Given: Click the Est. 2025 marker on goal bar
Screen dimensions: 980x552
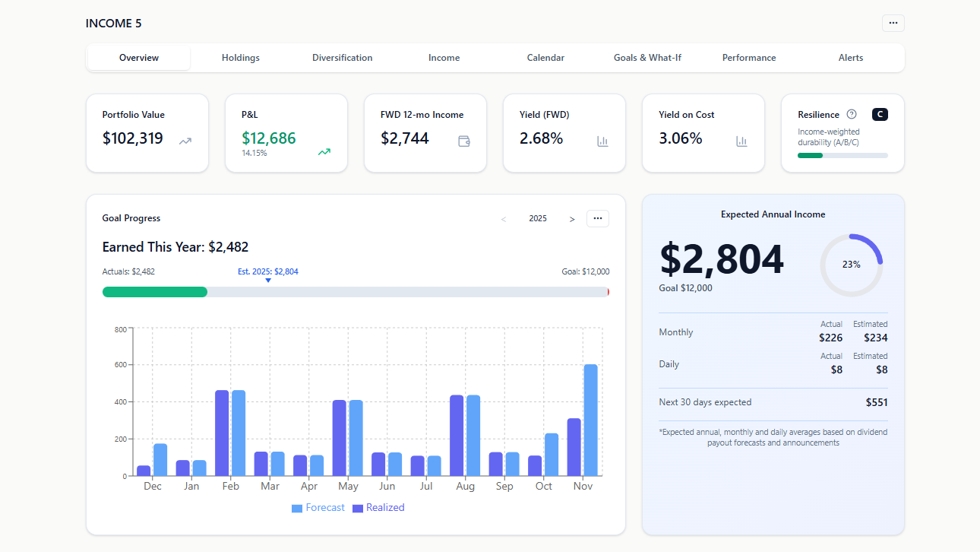Looking at the screenshot, I should coord(268,280).
